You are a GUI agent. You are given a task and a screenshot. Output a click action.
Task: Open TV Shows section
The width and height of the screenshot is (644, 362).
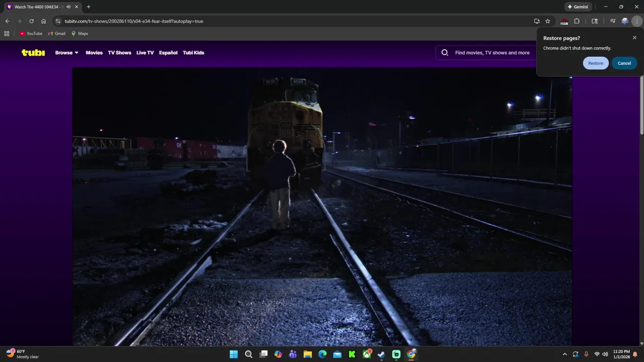pyautogui.click(x=119, y=53)
